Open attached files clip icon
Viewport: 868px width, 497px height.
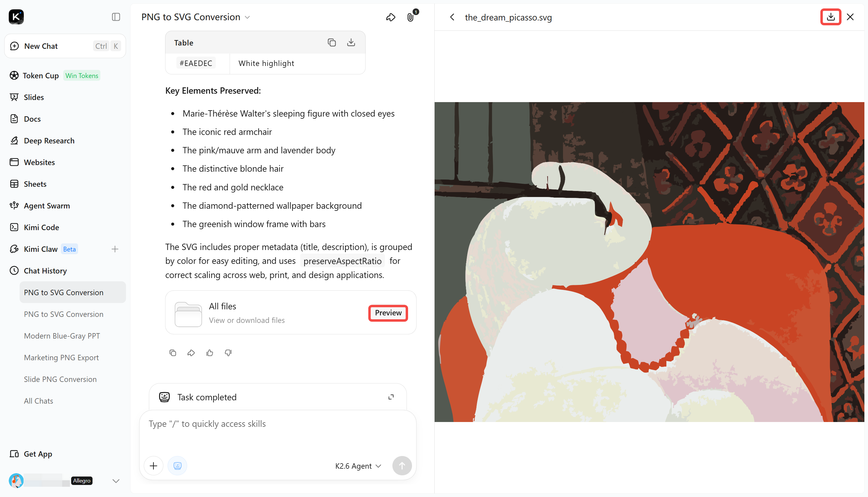[x=410, y=17]
